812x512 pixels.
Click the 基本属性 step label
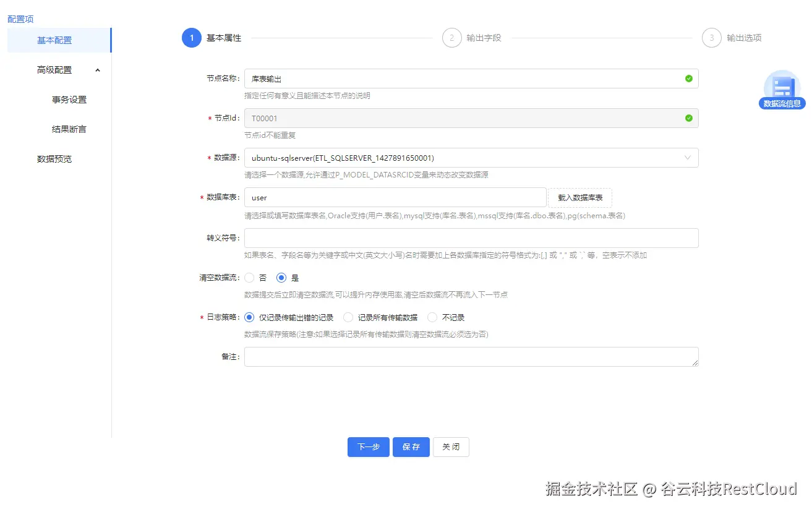224,38
